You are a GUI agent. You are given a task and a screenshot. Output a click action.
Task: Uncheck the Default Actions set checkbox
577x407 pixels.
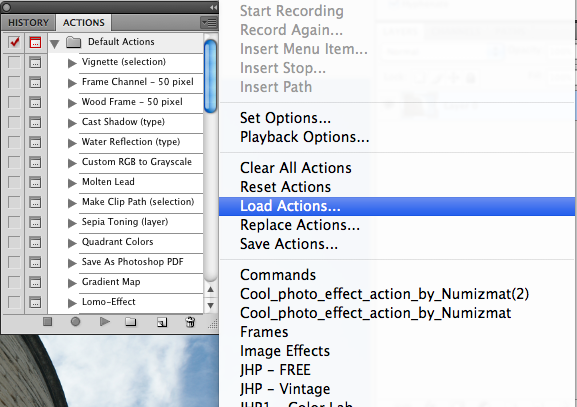tap(14, 42)
